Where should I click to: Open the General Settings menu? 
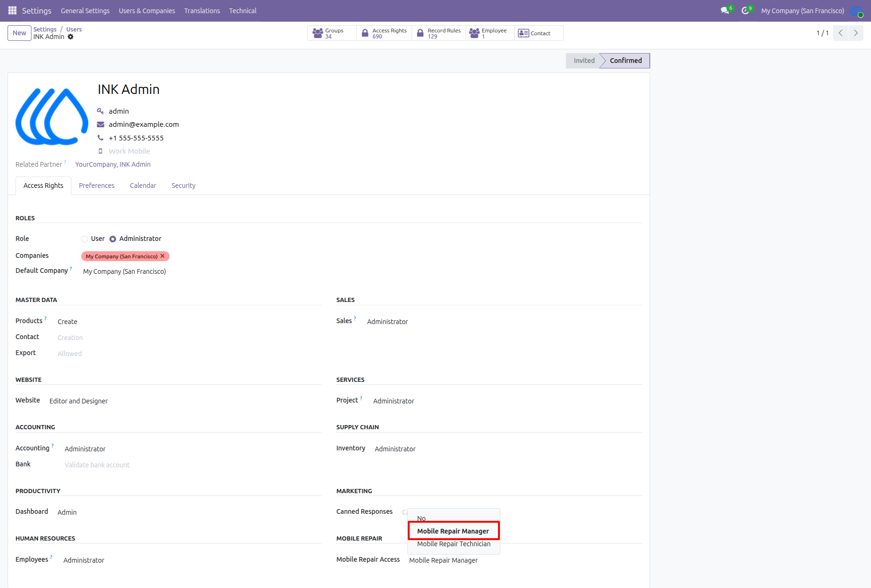[x=85, y=11]
